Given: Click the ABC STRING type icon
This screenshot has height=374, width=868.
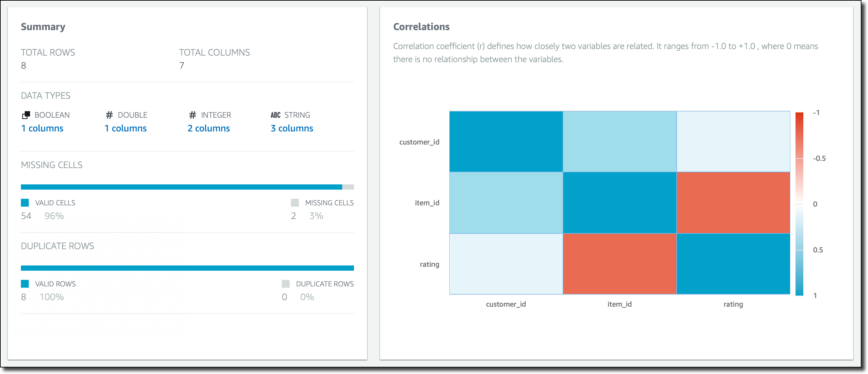Looking at the screenshot, I should 275,115.
